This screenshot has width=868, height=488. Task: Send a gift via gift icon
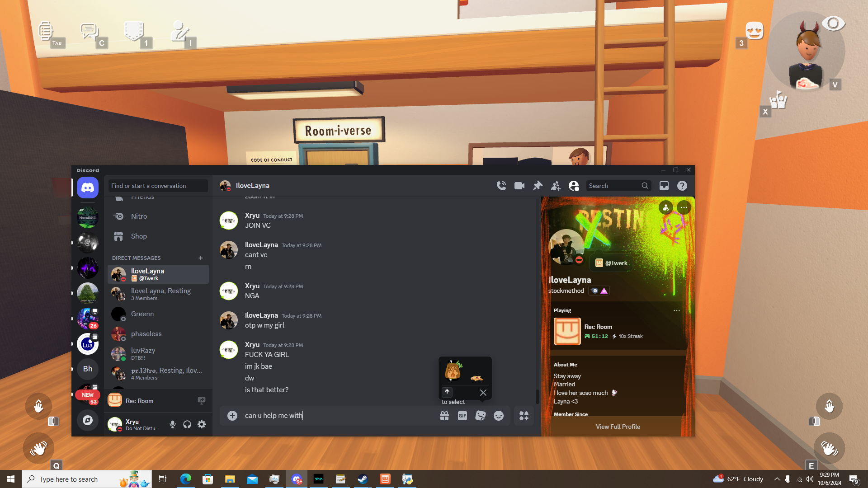pyautogui.click(x=444, y=416)
